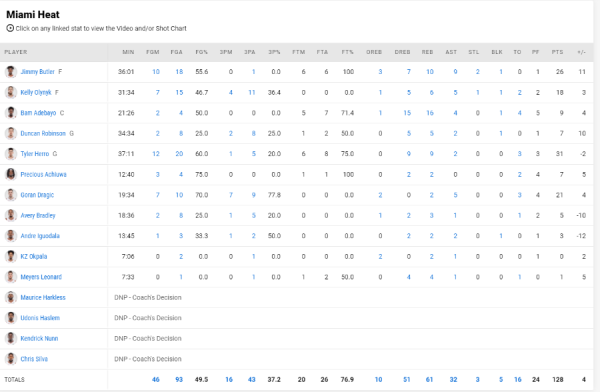View team total 32 assists
The image size is (600, 392).
click(453, 379)
